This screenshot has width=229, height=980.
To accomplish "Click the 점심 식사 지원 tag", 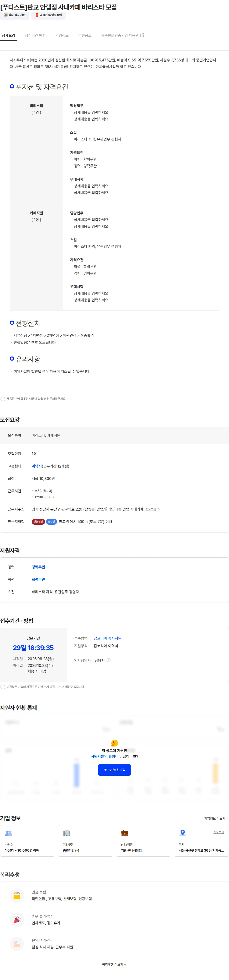I will 14,15.
